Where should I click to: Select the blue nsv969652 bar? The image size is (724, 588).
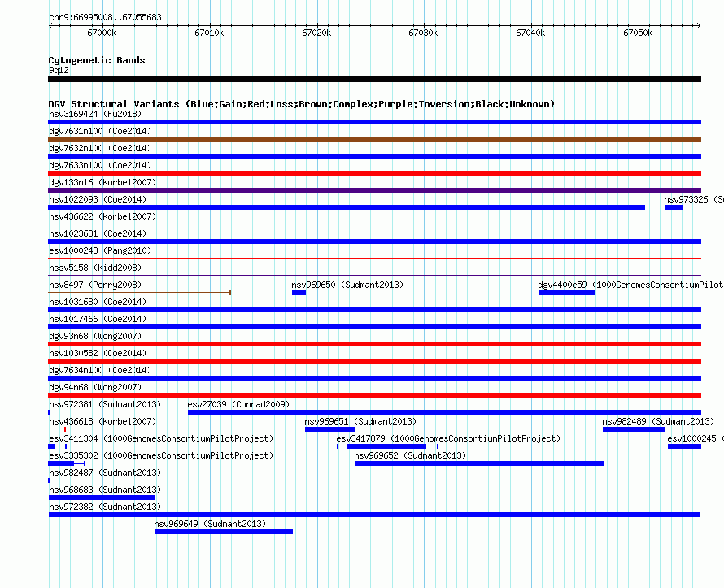coord(479,464)
